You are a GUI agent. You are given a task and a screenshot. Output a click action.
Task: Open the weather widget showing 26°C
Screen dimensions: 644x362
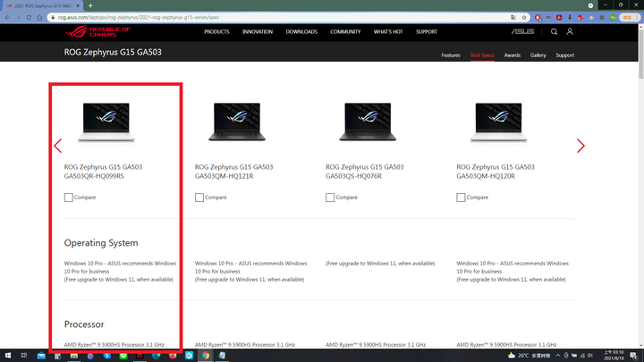[529, 356]
